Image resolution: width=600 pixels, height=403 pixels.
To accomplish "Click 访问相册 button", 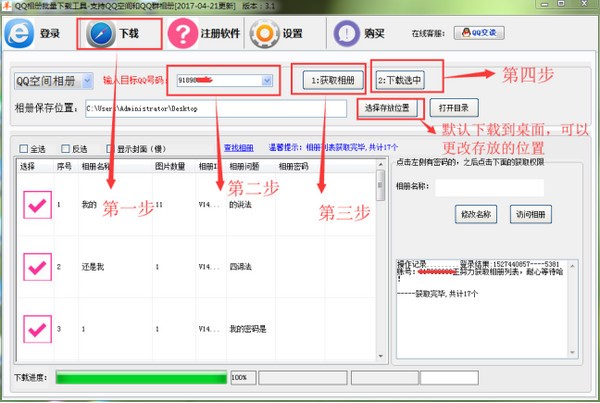I will click(531, 214).
